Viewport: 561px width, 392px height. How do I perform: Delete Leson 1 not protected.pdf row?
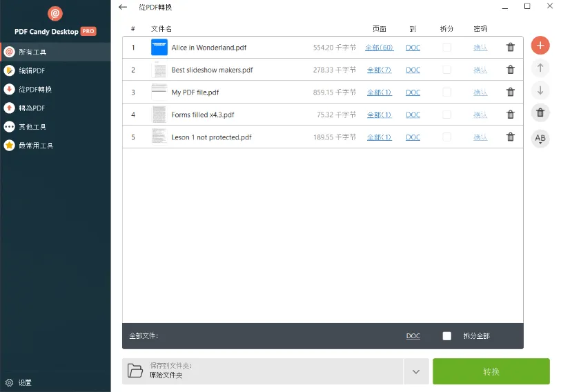coord(511,137)
